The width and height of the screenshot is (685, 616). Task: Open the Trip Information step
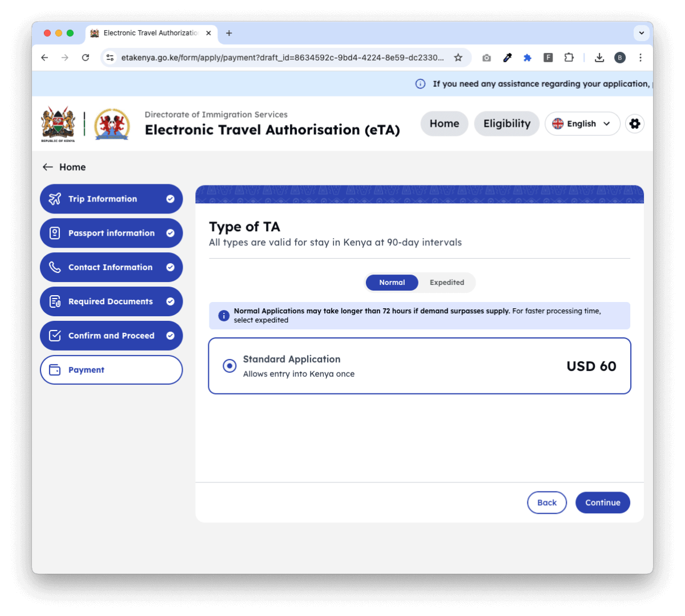point(111,199)
